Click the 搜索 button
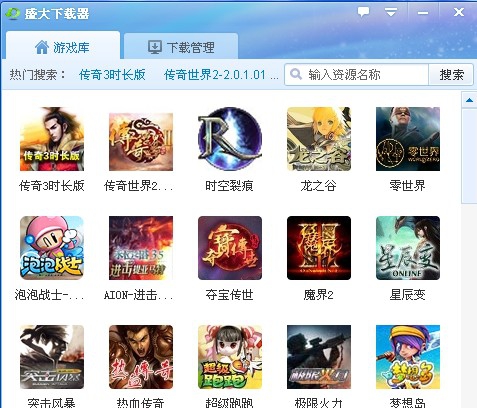The height and width of the screenshot is (408, 477). coord(451,75)
